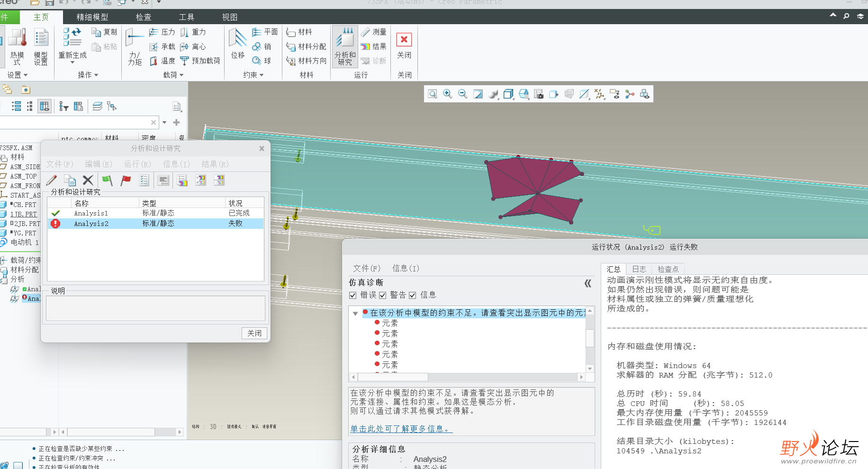Click the 单击此处可了解更多信息 link
The height and width of the screenshot is (469, 868).
402,429
